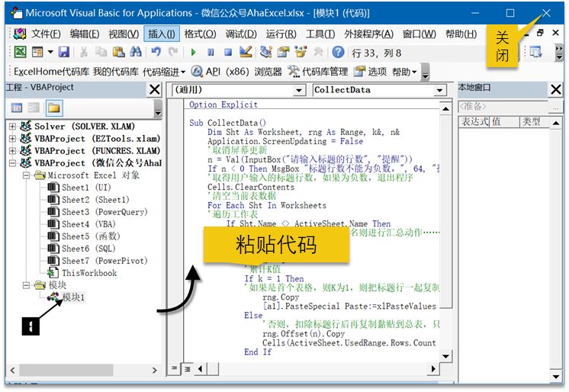Open the Object Browser toolbar icon

(x=301, y=53)
